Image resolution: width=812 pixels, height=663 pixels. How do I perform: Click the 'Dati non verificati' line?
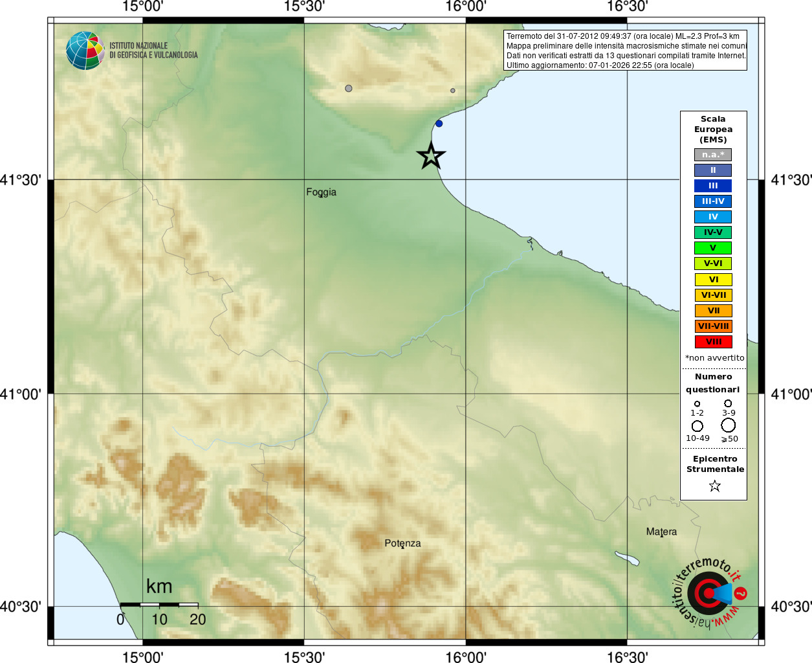tap(626, 56)
